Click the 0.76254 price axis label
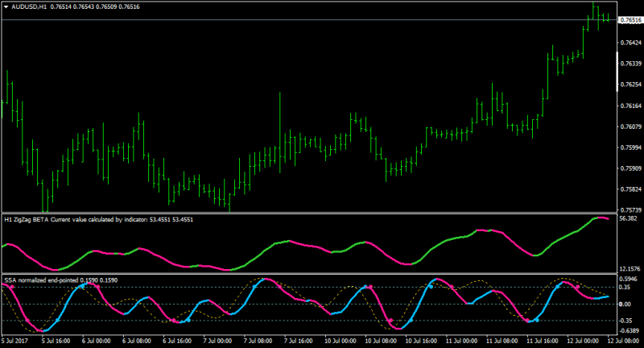 click(630, 85)
